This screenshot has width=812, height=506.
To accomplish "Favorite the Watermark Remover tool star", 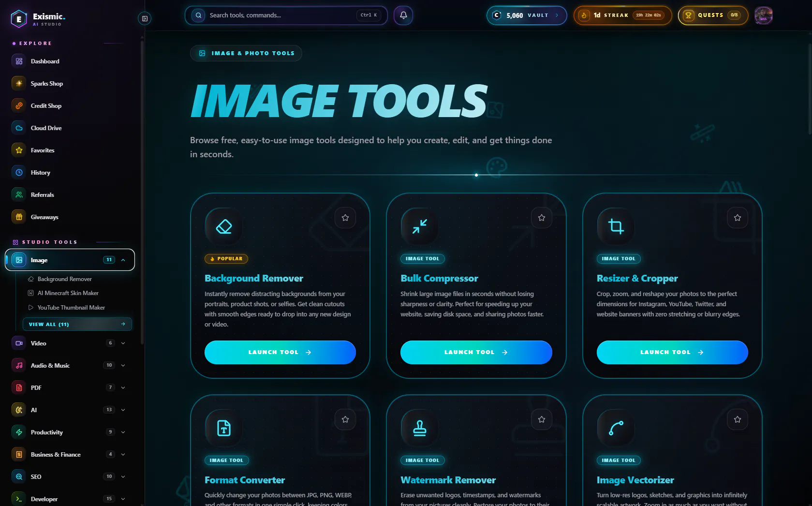I will point(542,419).
